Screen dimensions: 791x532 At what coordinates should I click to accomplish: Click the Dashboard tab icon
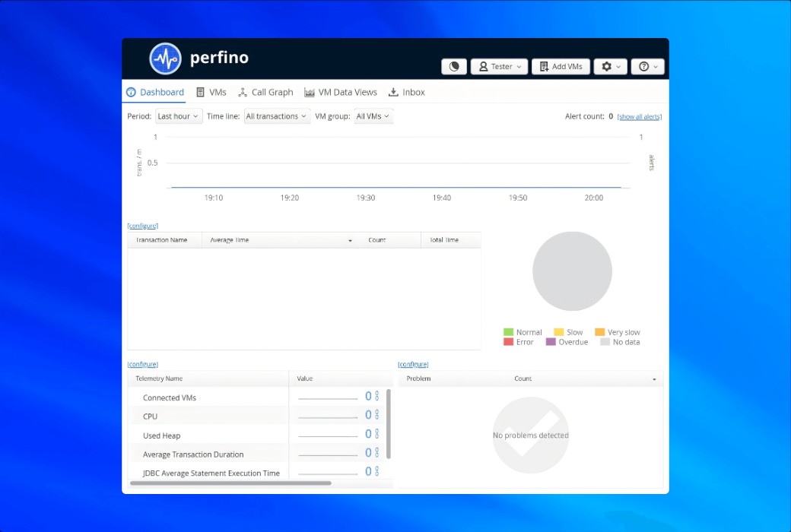(x=131, y=92)
